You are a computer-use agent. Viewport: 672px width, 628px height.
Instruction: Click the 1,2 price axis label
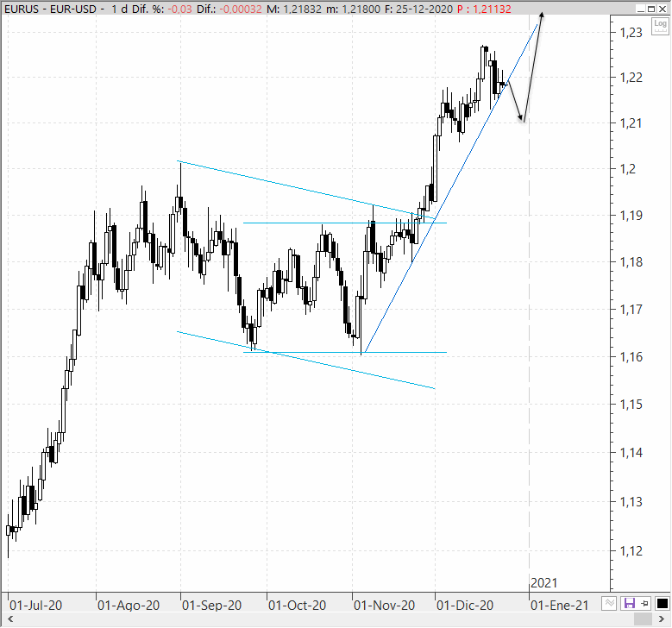pyautogui.click(x=628, y=169)
